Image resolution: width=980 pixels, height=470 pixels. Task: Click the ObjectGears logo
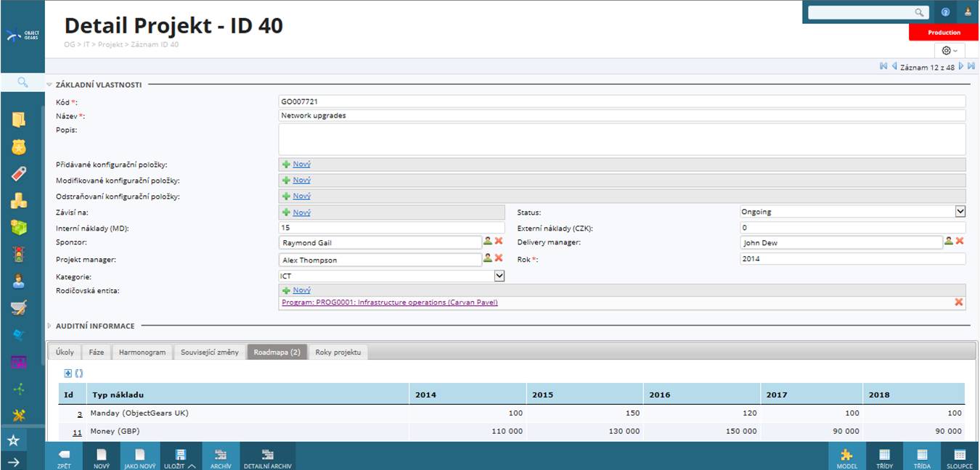click(x=22, y=36)
